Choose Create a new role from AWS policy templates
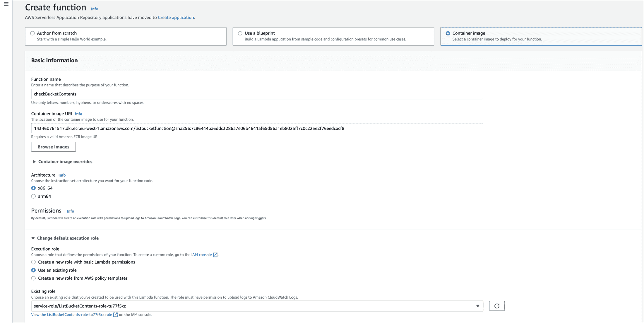This screenshot has width=644, height=323. (33, 278)
